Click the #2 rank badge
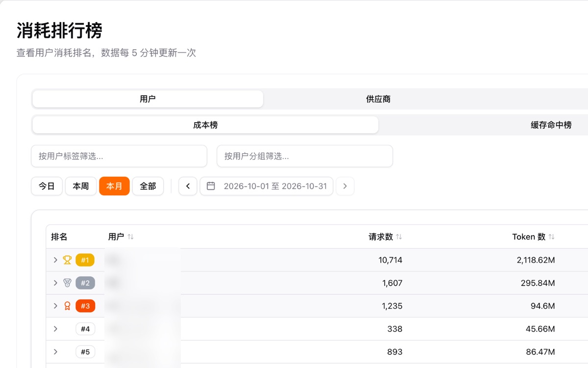Image resolution: width=588 pixels, height=368 pixels. click(x=85, y=283)
